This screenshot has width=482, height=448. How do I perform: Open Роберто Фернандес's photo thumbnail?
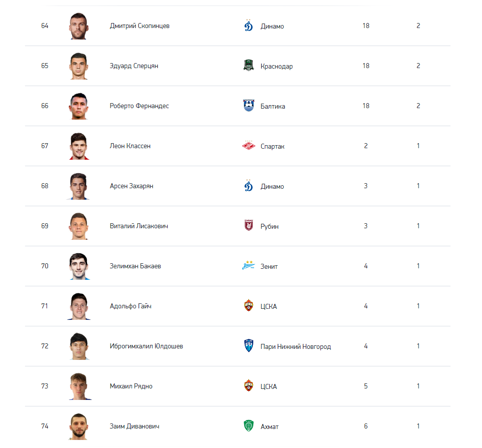[x=79, y=106]
